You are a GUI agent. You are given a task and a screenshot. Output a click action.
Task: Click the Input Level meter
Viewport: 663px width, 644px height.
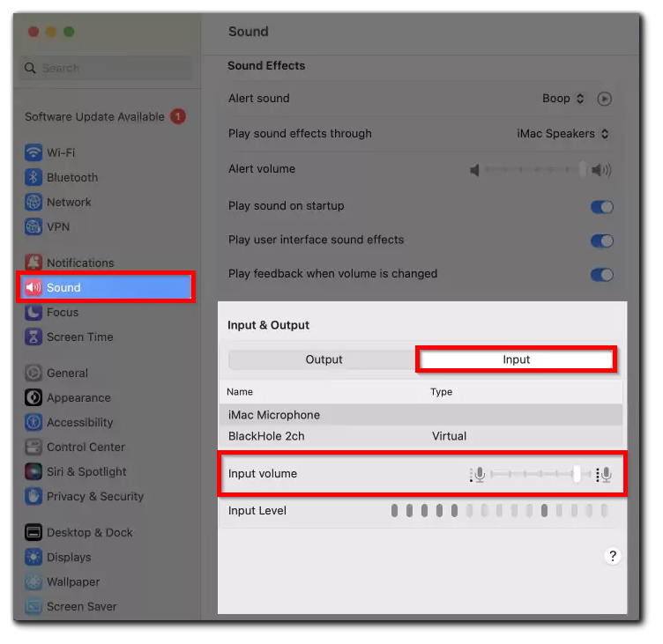(x=499, y=510)
